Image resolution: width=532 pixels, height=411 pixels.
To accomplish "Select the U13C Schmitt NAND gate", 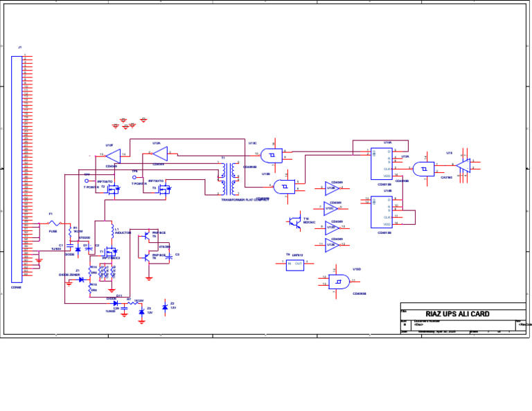I will (x=272, y=155).
